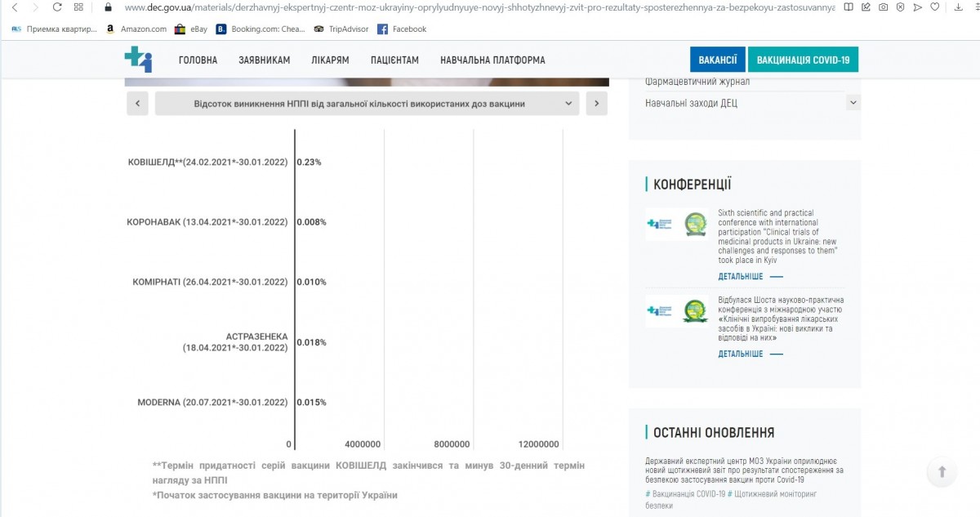The width and height of the screenshot is (980, 517).
Task: Click the edit page pencil icon
Action: (x=866, y=7)
